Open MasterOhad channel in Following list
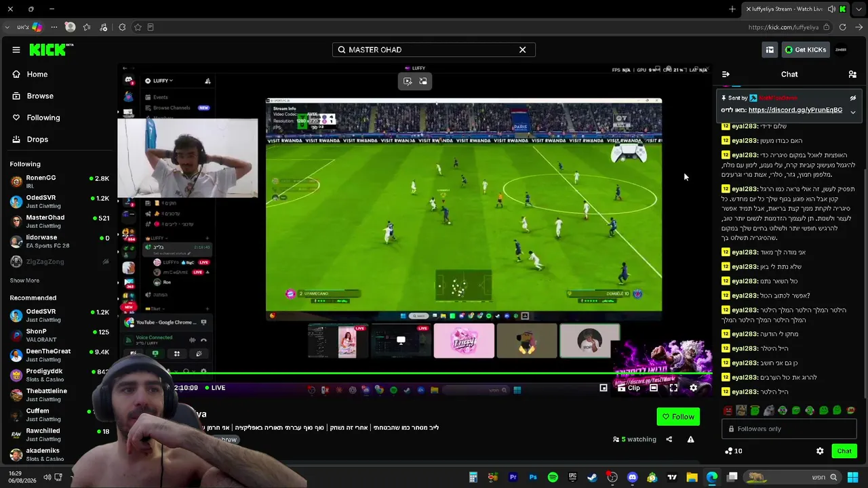Screen dimensions: 868x488 pos(60,222)
